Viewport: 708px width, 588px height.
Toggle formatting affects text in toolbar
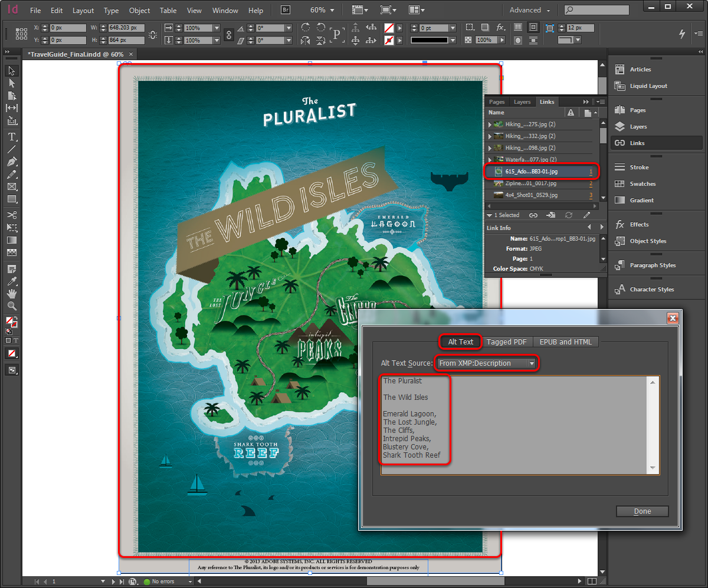click(15, 340)
